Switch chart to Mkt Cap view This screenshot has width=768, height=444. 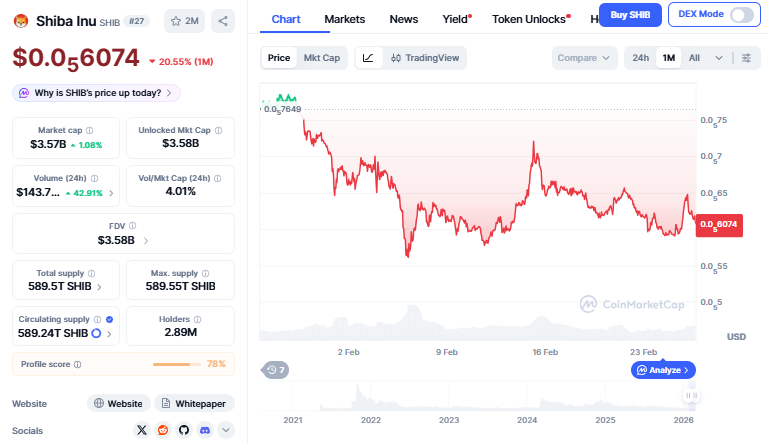321,58
